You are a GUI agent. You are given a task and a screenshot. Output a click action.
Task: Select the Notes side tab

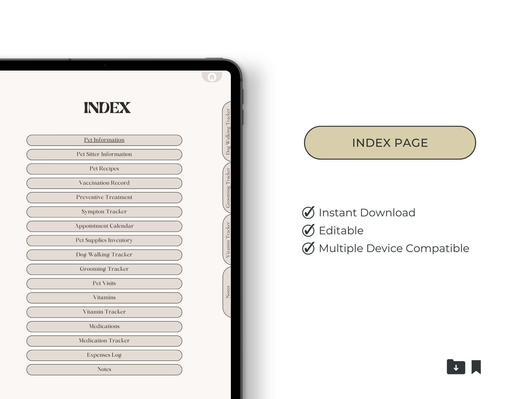coord(227,292)
